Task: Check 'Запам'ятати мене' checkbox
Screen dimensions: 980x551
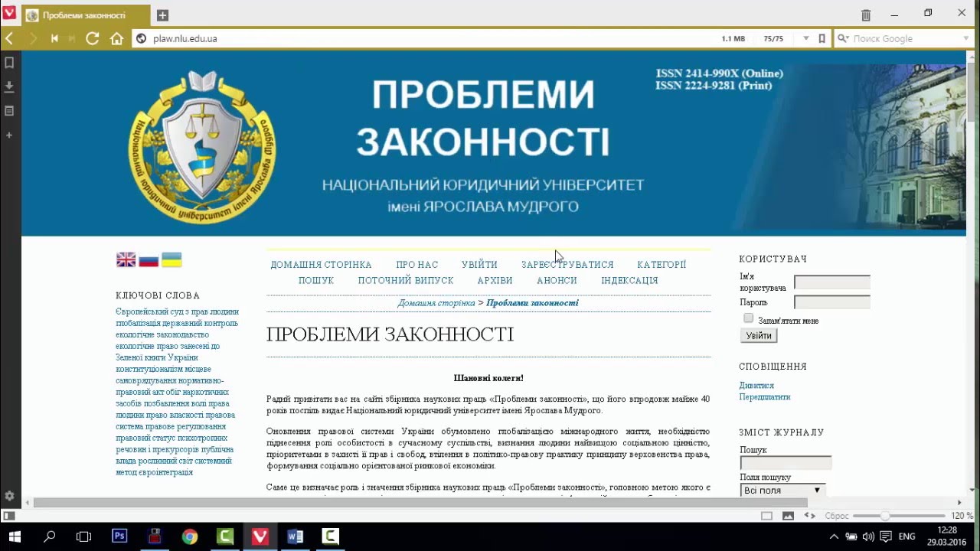Action: (x=748, y=318)
